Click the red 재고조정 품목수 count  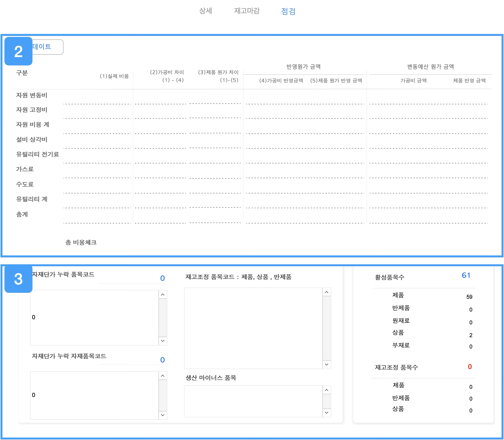(470, 367)
